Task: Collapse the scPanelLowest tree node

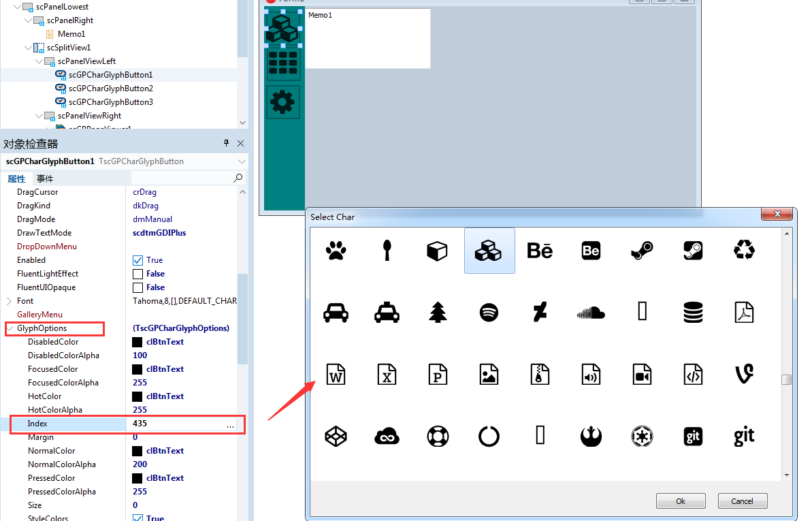Action: pos(18,7)
